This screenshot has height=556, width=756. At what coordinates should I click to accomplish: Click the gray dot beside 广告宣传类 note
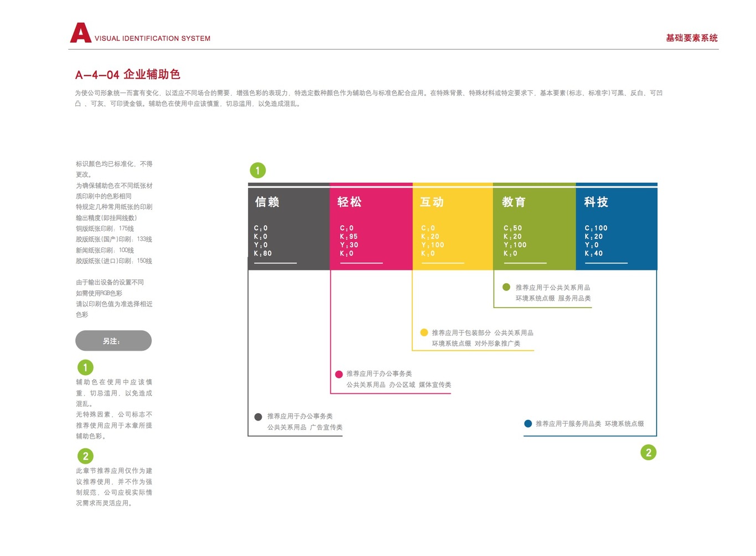click(258, 417)
